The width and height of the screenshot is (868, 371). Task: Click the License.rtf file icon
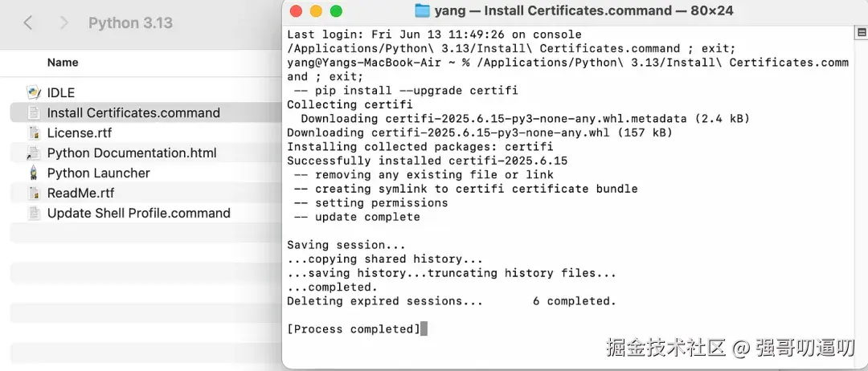[x=34, y=132]
